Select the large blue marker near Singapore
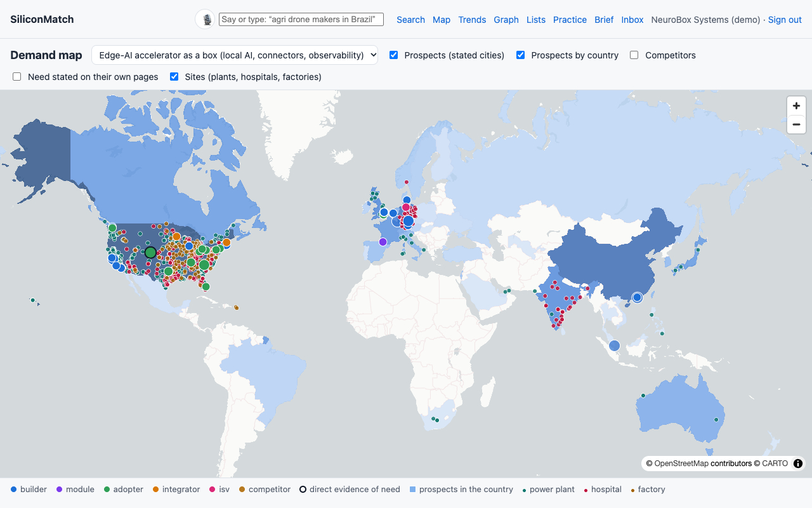Screen dimensions: 812x508 (x=614, y=345)
